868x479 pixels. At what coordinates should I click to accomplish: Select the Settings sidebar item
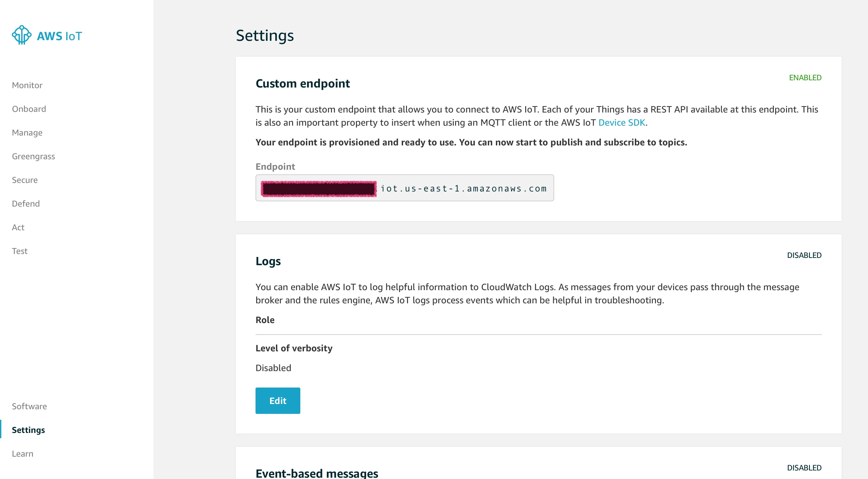28,430
